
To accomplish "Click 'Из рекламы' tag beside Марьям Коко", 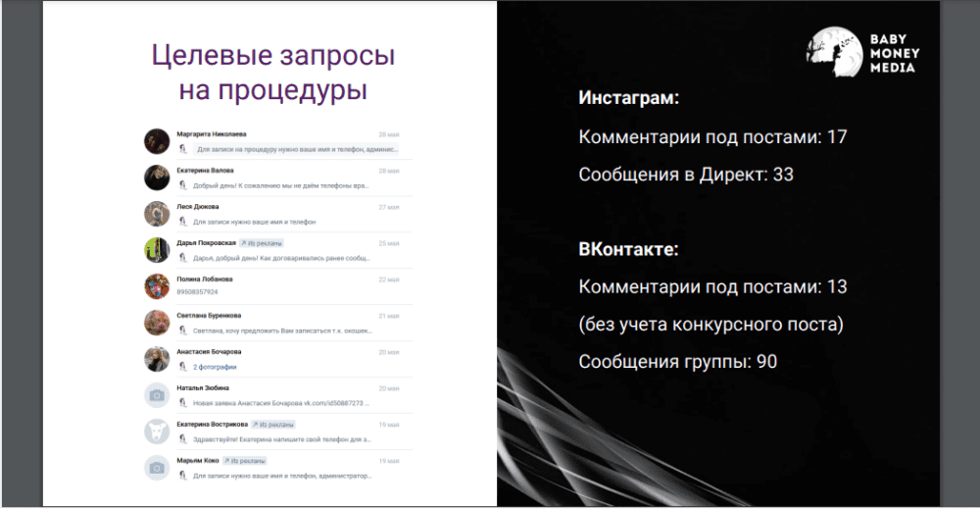I will click(x=244, y=461).
